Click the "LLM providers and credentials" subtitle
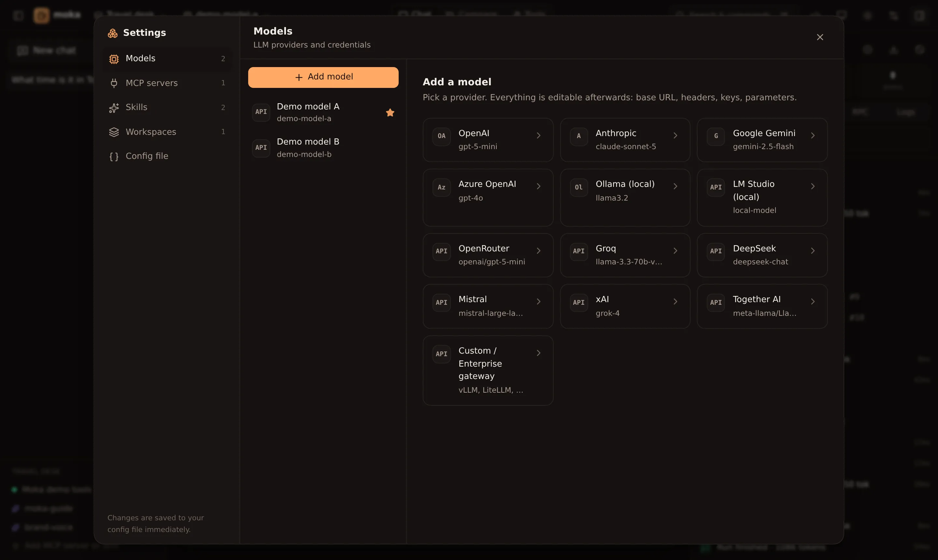938x560 pixels. [x=312, y=45]
